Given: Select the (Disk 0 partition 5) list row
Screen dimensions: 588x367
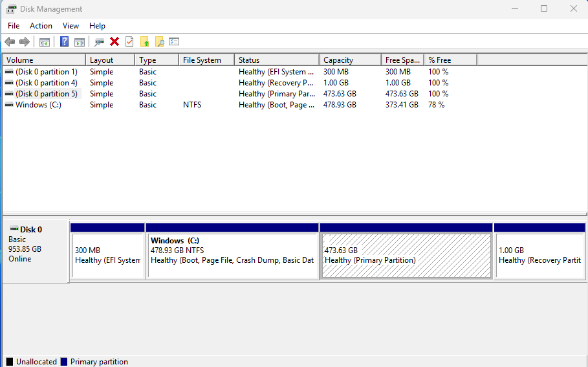Looking at the screenshot, I should point(46,94).
